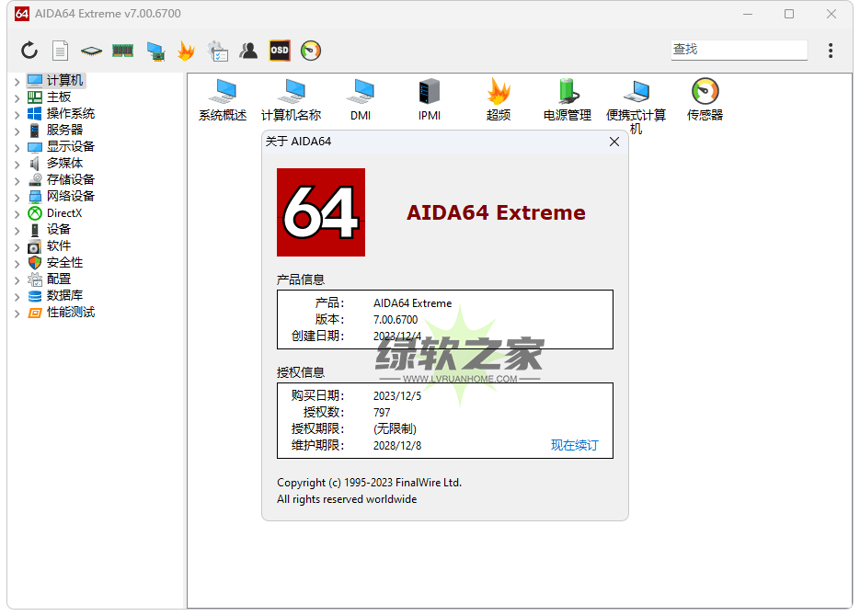Image resolution: width=860 pixels, height=616 pixels.
Task: Open the flame stability test icon
Action: point(186,51)
